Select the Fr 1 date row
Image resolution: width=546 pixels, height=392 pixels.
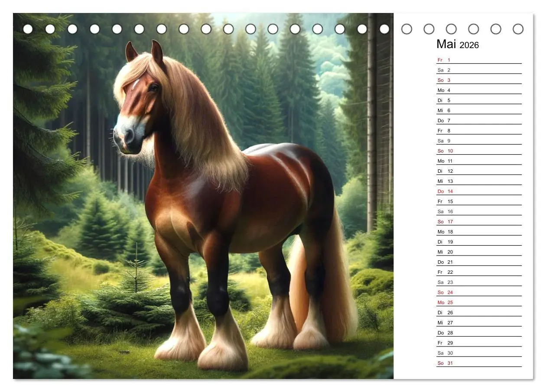tap(479, 60)
